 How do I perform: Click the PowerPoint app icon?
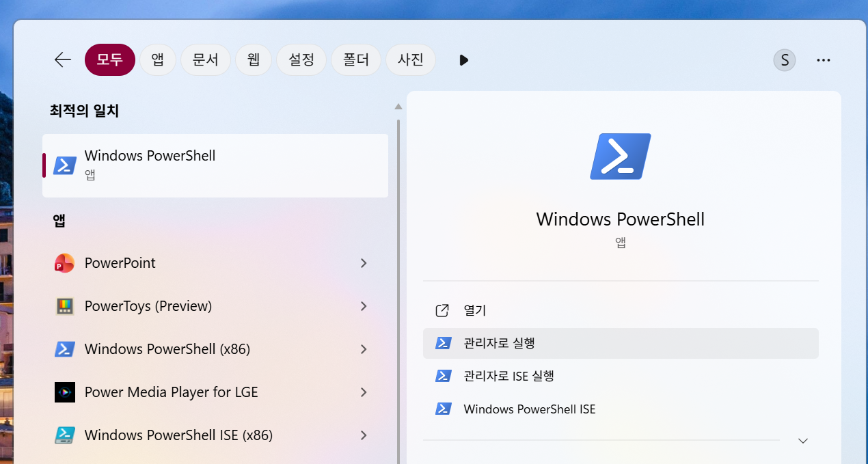64,263
